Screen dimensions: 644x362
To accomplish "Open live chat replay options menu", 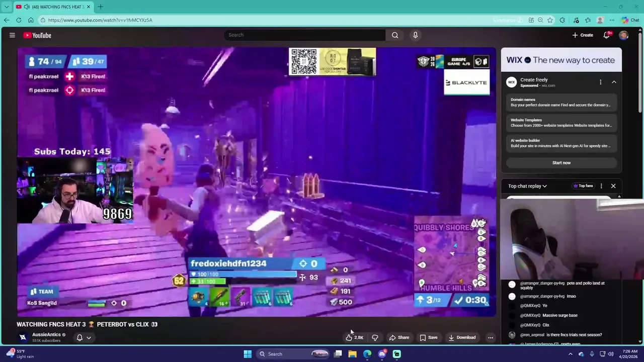I will click(601, 186).
